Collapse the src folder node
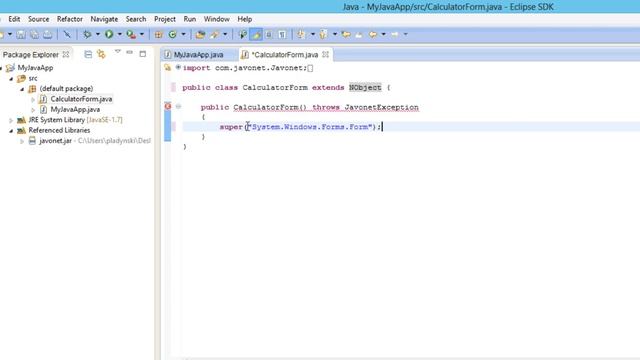This screenshot has width=640, height=360. pos(11,79)
